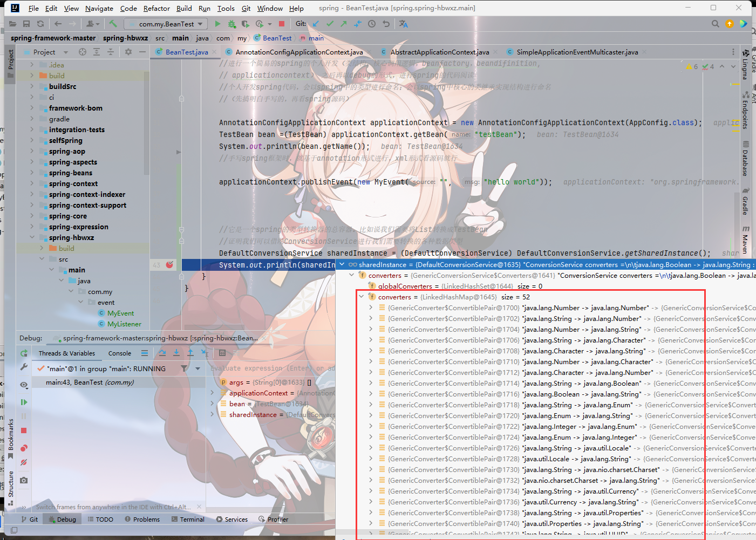This screenshot has height=540, width=756.
Task: Open the Terminal tool window
Action: pos(188,519)
